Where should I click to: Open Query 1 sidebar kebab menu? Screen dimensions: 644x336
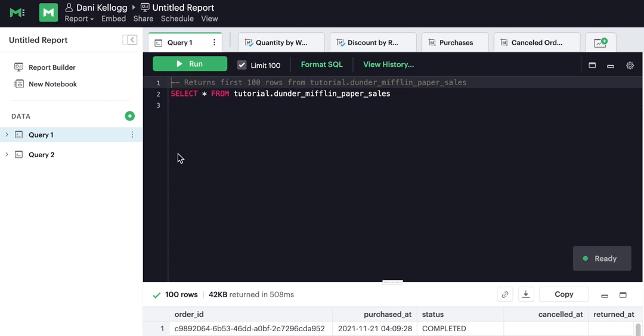coord(132,135)
